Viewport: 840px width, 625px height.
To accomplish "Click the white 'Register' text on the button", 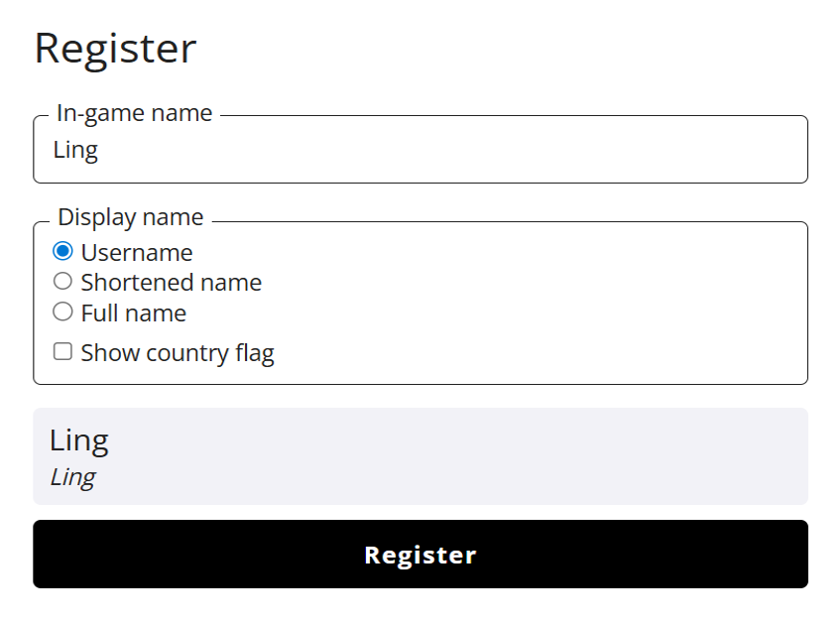I will click(420, 555).
